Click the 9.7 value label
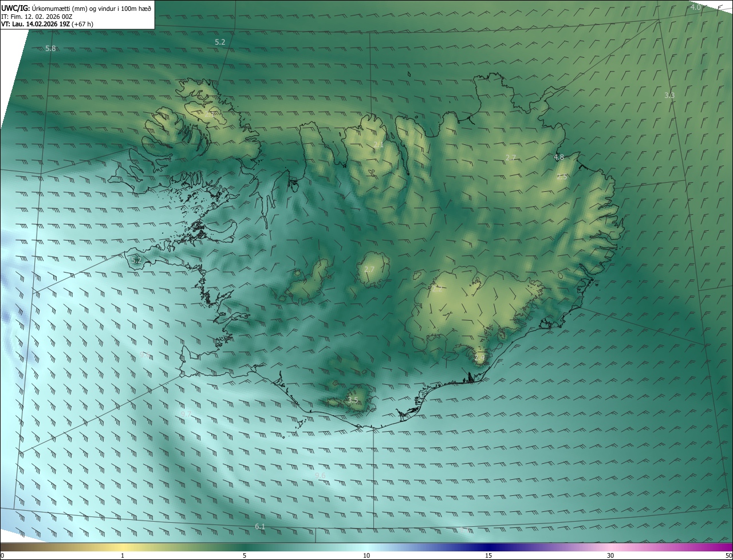 click(186, 414)
